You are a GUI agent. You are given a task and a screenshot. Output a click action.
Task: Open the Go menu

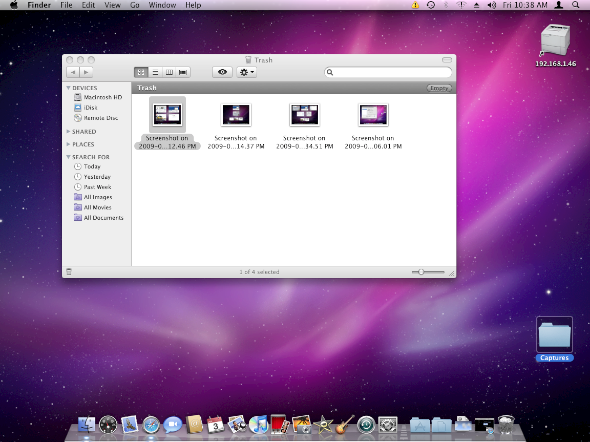pyautogui.click(x=135, y=5)
